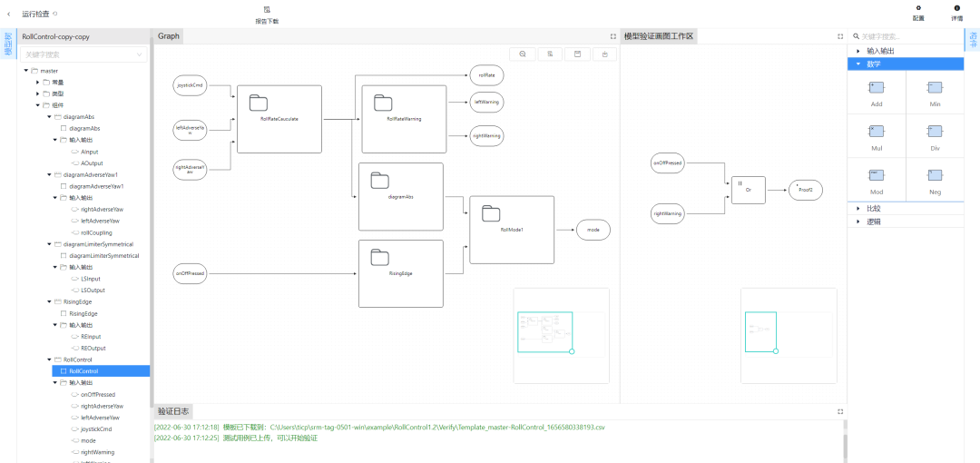Select diagramAbs diagram in the tree
The image size is (980, 463).
click(x=84, y=129)
